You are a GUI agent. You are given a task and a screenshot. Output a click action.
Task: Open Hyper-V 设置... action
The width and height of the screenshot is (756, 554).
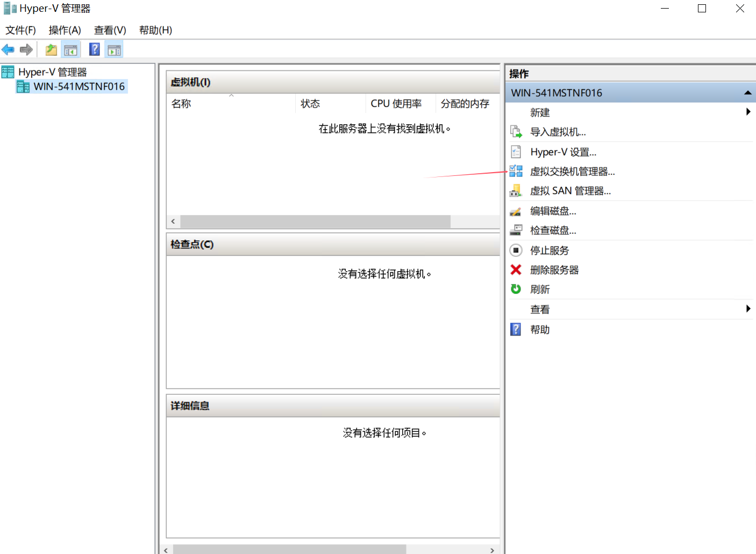tap(563, 152)
